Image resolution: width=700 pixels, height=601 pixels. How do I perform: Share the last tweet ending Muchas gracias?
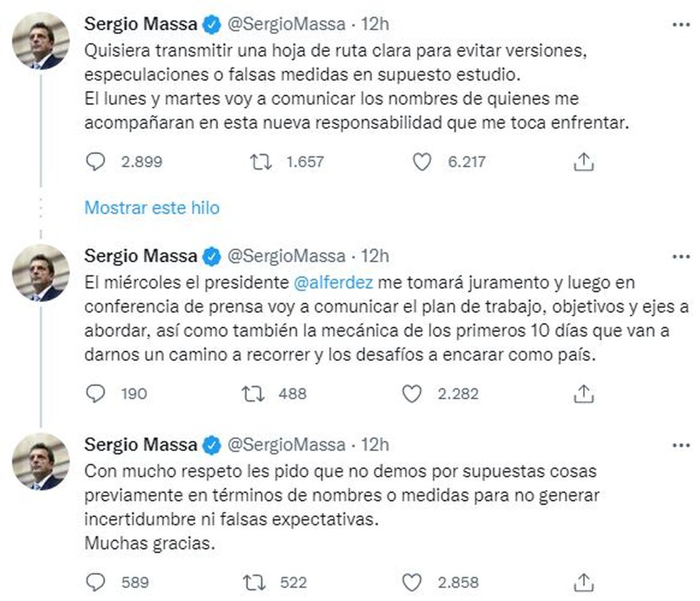click(583, 582)
